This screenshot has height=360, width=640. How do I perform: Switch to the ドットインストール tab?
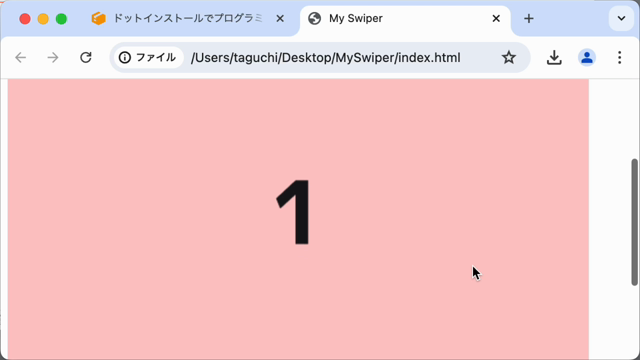click(188, 18)
